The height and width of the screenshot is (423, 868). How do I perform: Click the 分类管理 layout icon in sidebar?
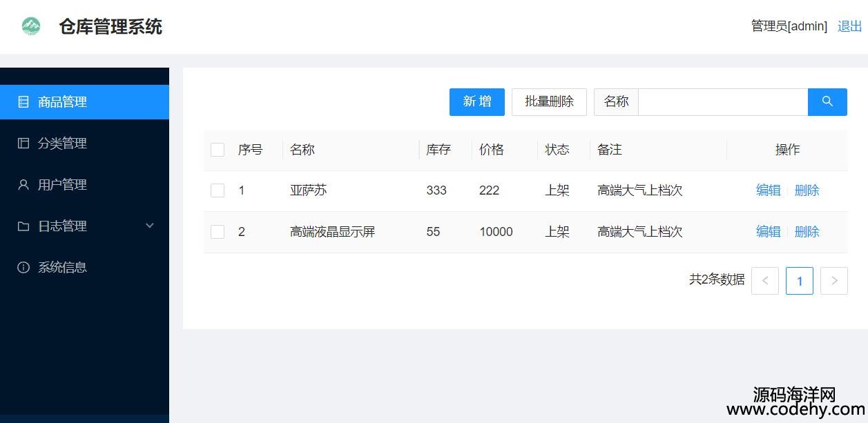[23, 144]
